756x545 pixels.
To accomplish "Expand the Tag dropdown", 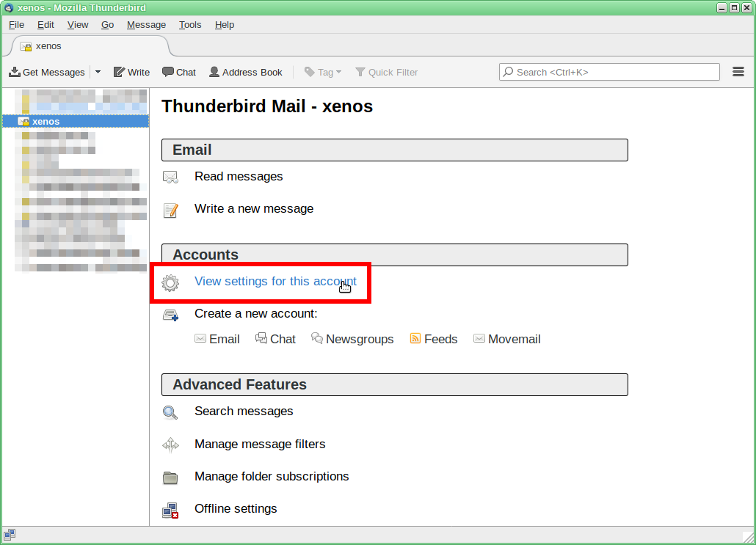I will (322, 72).
